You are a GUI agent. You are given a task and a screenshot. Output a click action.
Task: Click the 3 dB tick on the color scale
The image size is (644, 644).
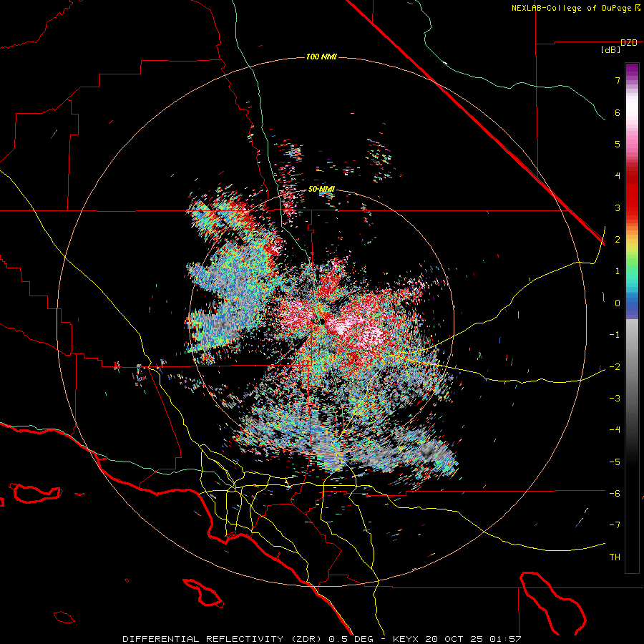click(618, 208)
